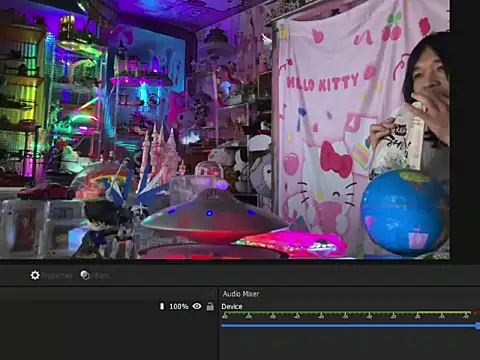The height and width of the screenshot is (360, 480).
Task: Click the Device volume slider track
Action: 349,326
